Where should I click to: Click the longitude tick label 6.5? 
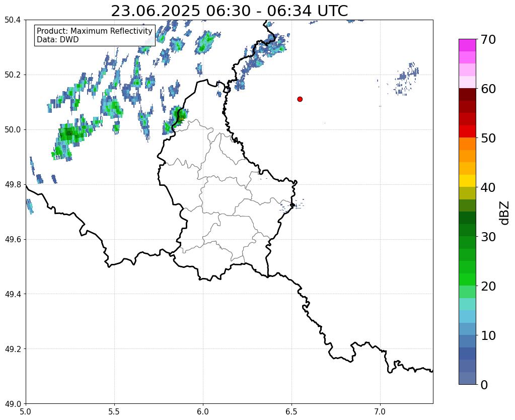click(291, 412)
